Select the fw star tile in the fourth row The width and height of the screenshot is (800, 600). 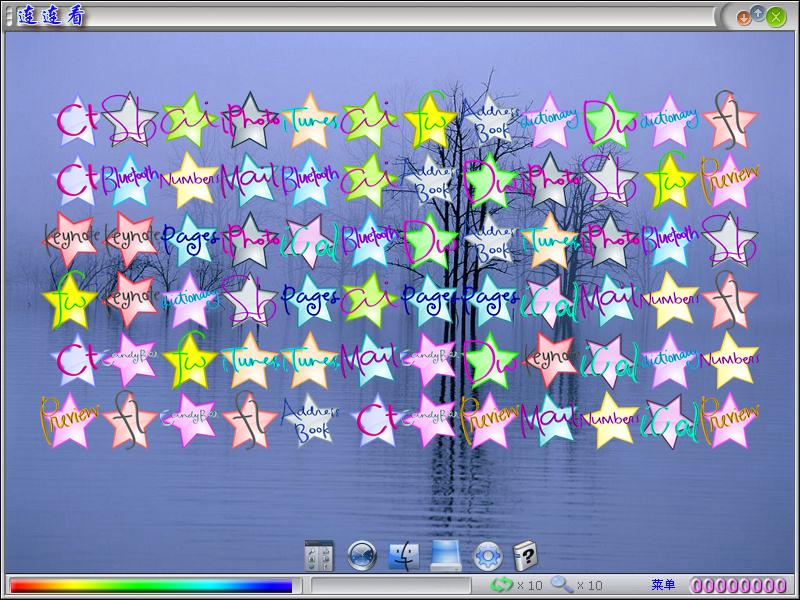pyautogui.click(x=70, y=301)
